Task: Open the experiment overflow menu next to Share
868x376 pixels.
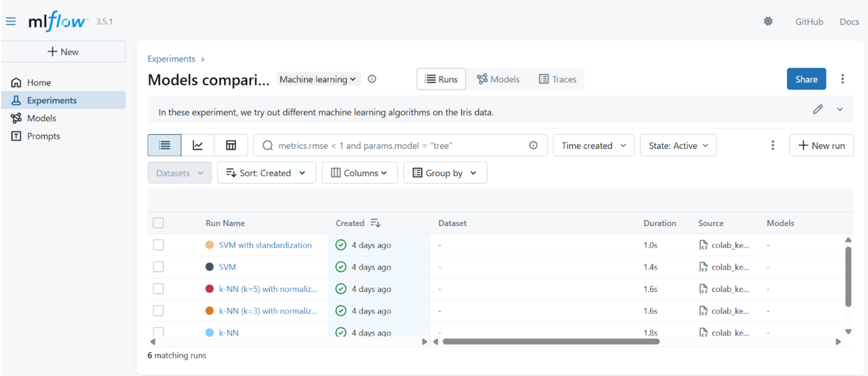Action: tap(843, 79)
